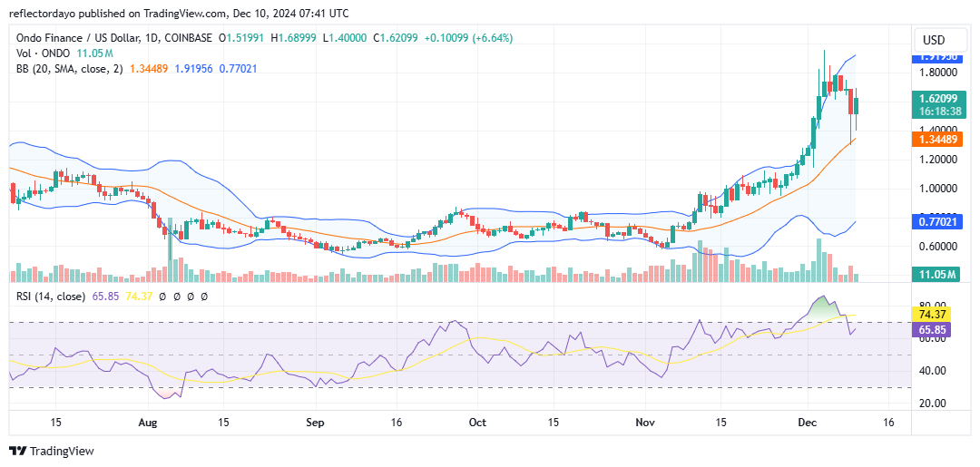Click the Sep label on the time axis

point(316,422)
